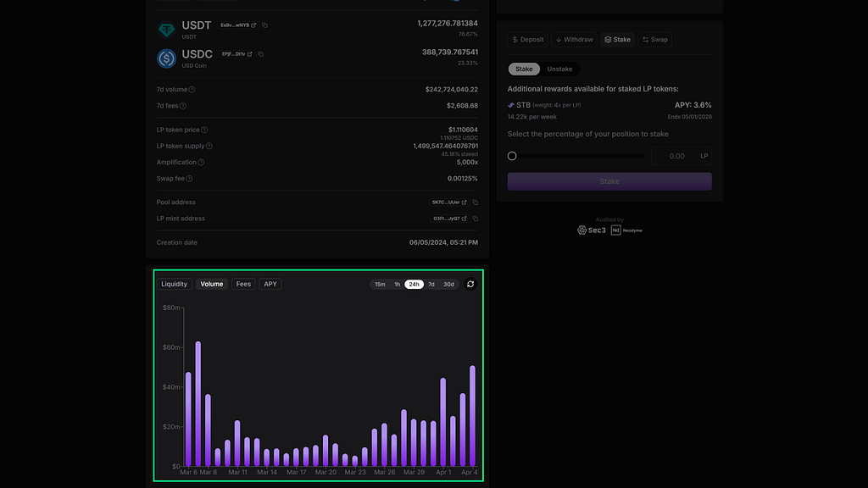This screenshot has height=488, width=868.
Task: Show Swap fee help icon
Action: point(189,179)
